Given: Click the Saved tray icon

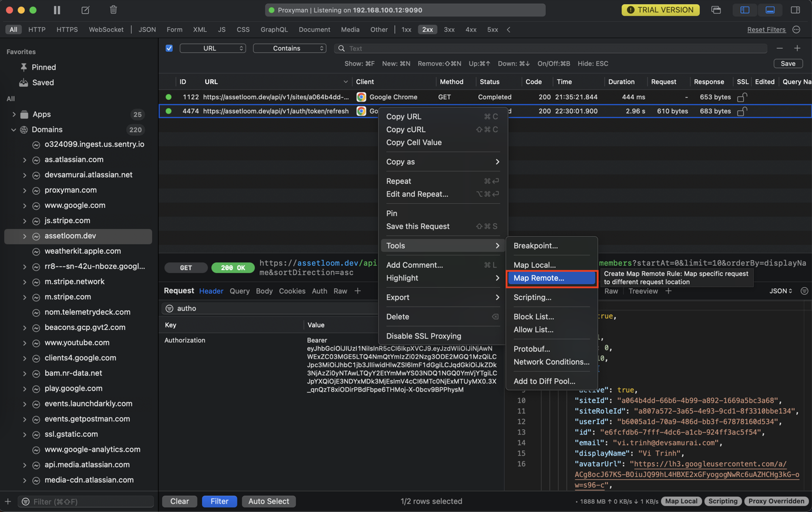Looking at the screenshot, I should pos(24,82).
